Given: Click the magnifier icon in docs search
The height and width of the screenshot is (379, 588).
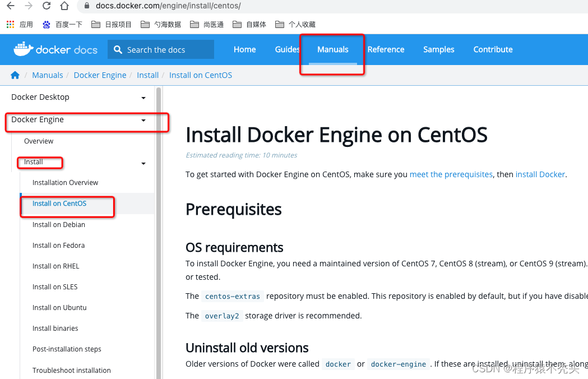Looking at the screenshot, I should 118,49.
